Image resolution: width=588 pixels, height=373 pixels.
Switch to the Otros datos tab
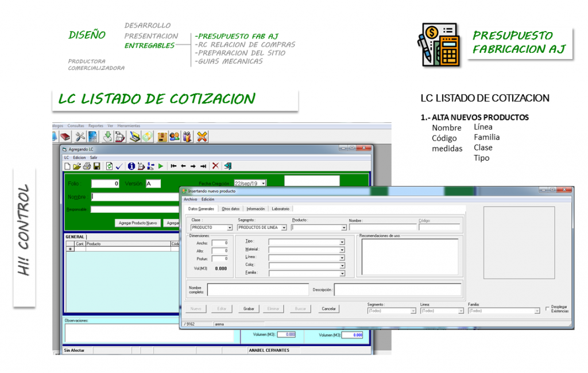230,209
